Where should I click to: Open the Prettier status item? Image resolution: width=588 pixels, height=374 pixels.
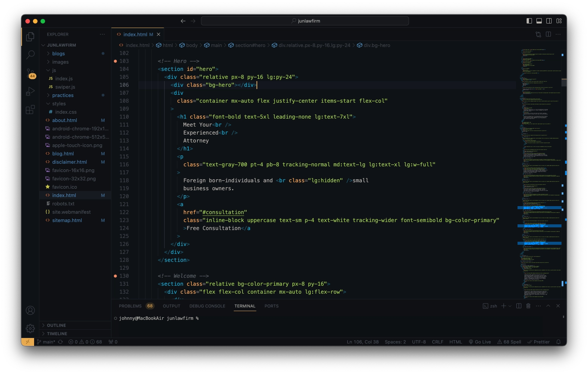pos(538,342)
